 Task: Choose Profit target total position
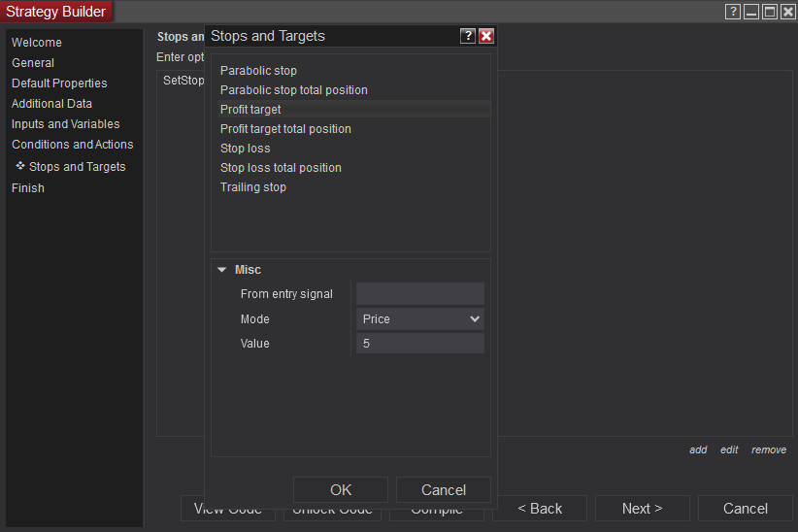tap(285, 129)
